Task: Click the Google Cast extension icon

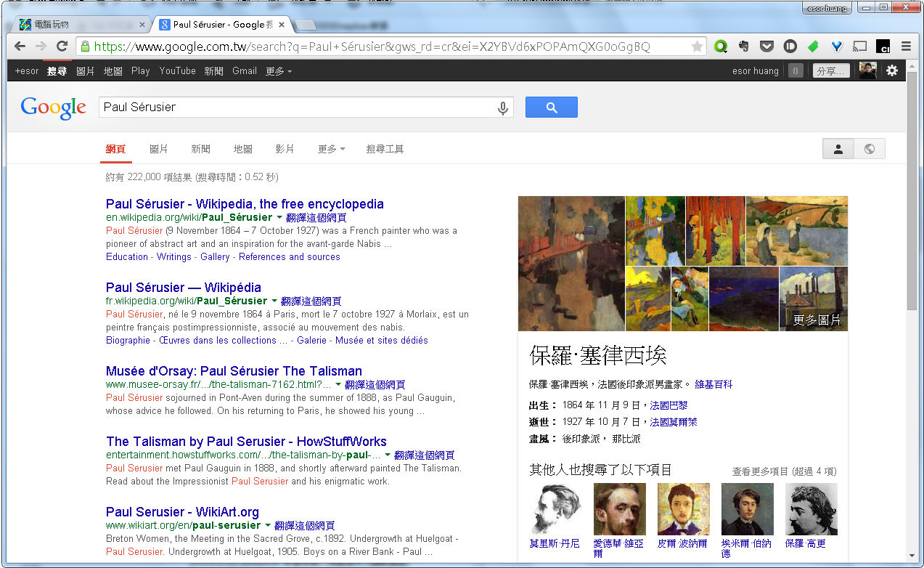Action: pyautogui.click(x=859, y=46)
